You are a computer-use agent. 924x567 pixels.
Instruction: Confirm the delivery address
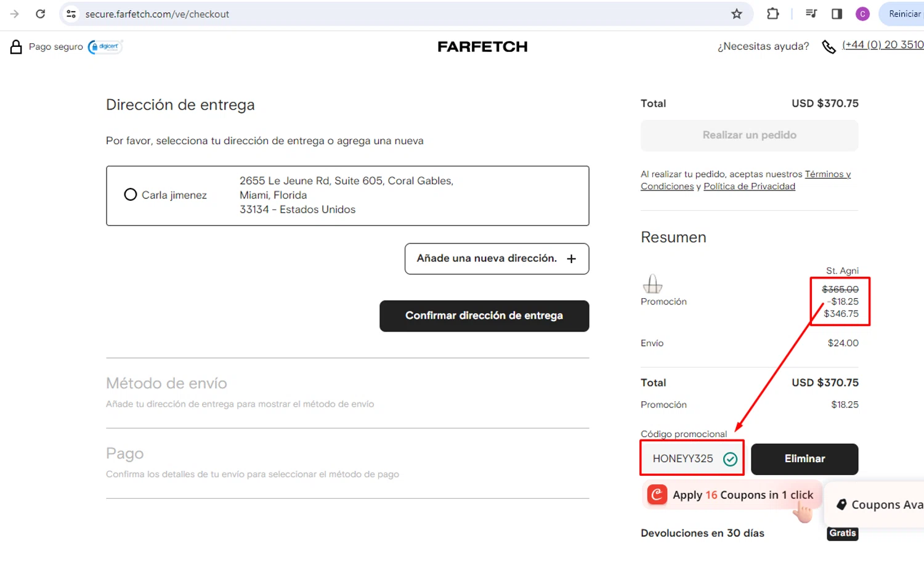(x=484, y=316)
